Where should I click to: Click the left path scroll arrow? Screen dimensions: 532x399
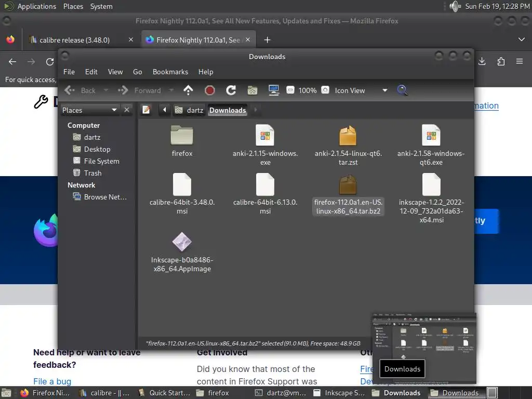[x=165, y=110]
